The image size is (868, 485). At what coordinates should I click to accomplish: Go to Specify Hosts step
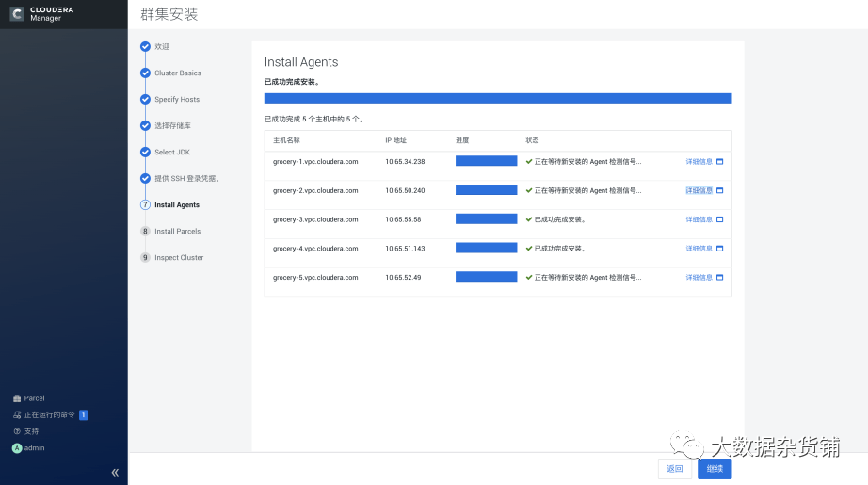click(x=177, y=100)
